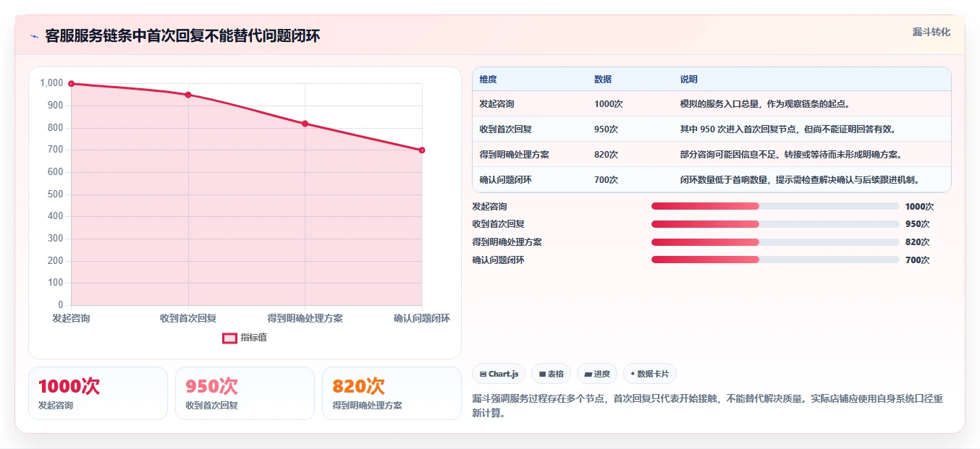
Task: Click the 确认问题闭环 label on chart x-axis
Action: pos(422,318)
